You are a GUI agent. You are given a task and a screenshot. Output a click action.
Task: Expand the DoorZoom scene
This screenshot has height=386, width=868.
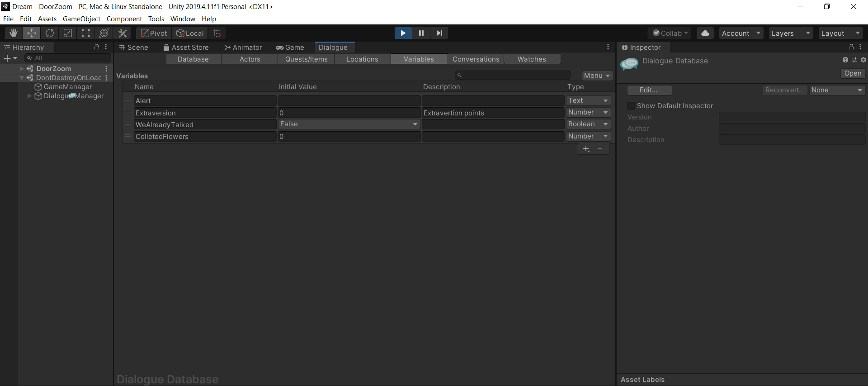[x=22, y=69]
